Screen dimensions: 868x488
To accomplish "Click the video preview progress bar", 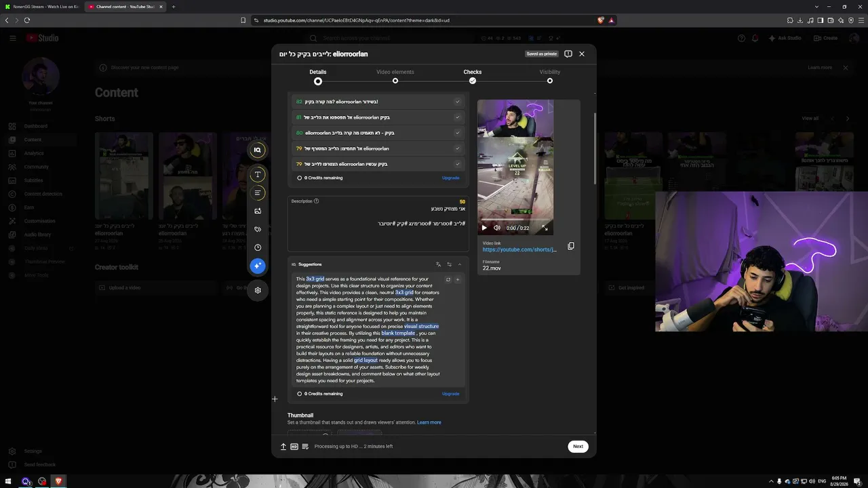I will click(x=515, y=220).
